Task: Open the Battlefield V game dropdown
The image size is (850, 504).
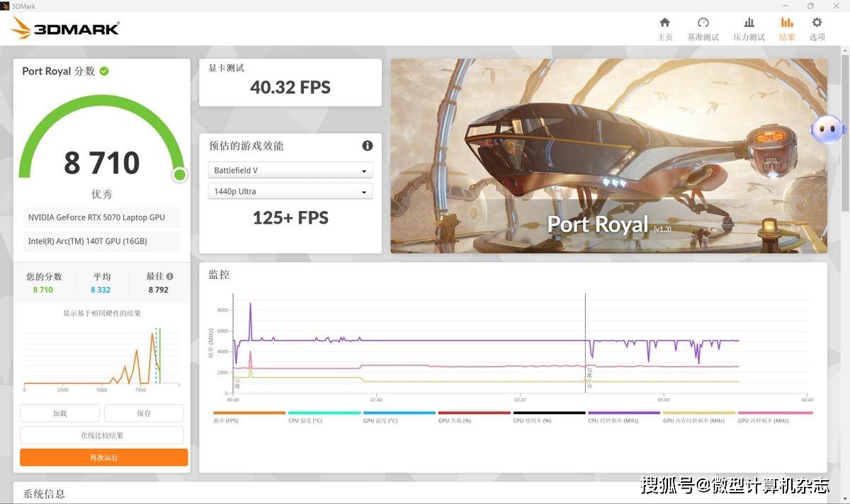Action: [290, 171]
